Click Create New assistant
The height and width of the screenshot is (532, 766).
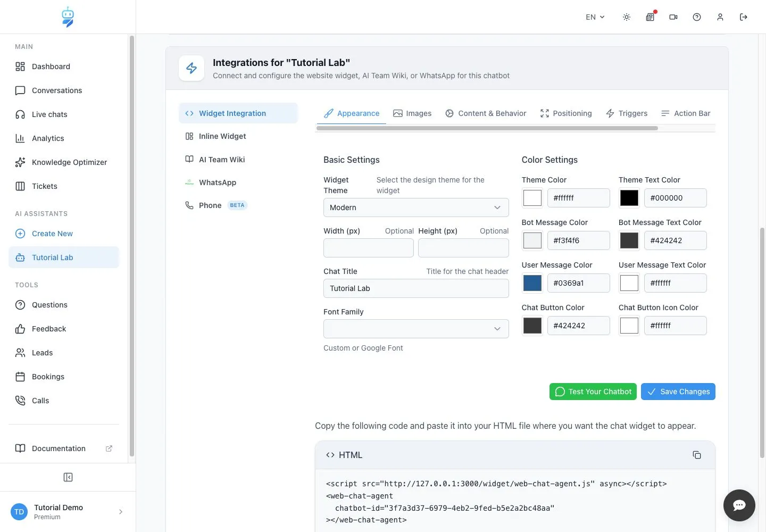[x=64, y=234]
